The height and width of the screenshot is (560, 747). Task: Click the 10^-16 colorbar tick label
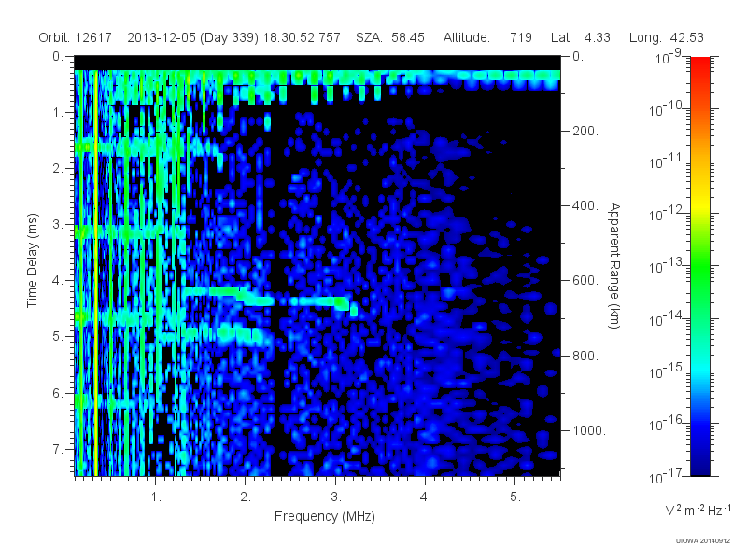(667, 424)
